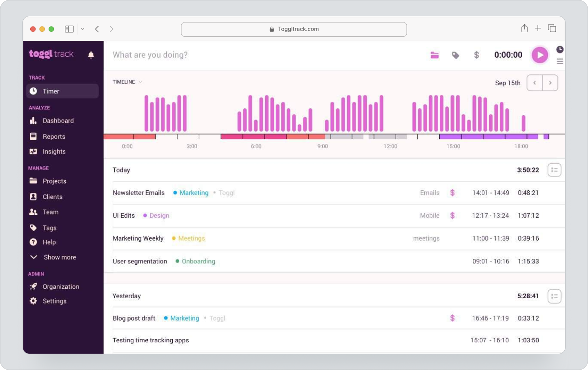Open the Tags page from the sidebar
The height and width of the screenshot is (370, 588).
[49, 228]
